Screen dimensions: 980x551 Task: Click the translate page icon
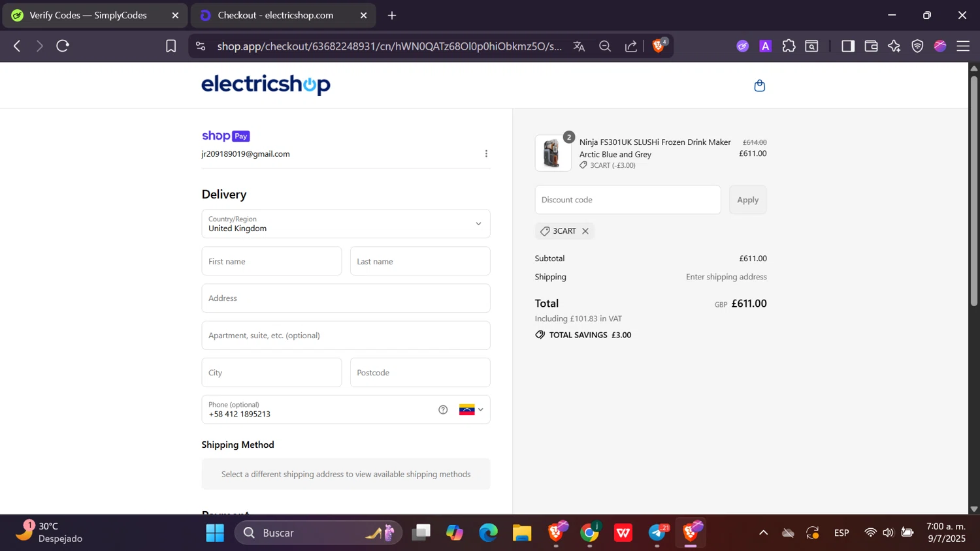(579, 46)
